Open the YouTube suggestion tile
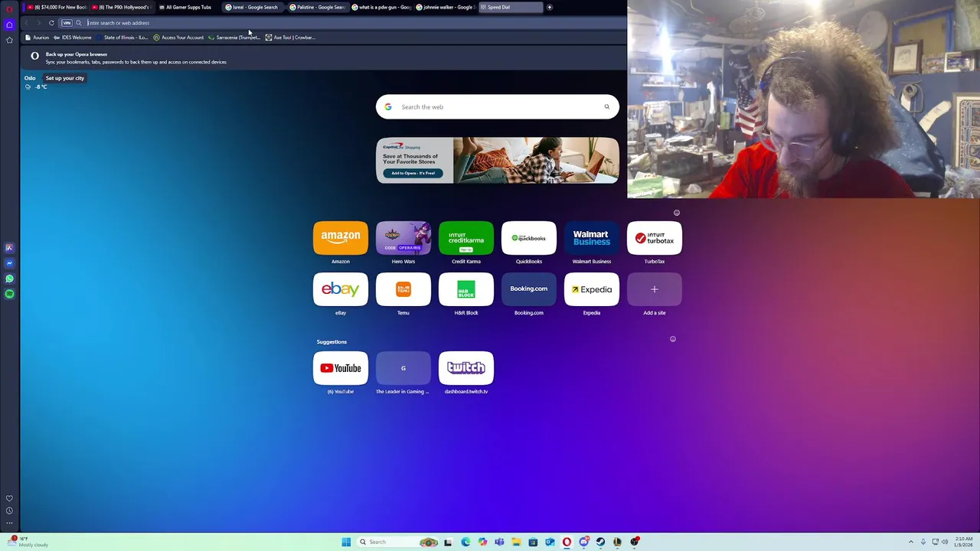Screen dimensions: 980x551 pyautogui.click(x=341, y=368)
